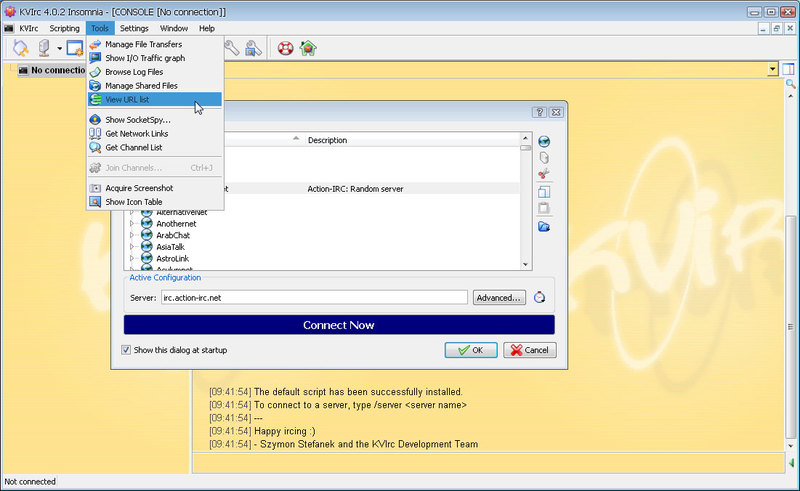Screen dimensions: 800x491
Task: Choose Get Channel List
Action: [155, 147]
